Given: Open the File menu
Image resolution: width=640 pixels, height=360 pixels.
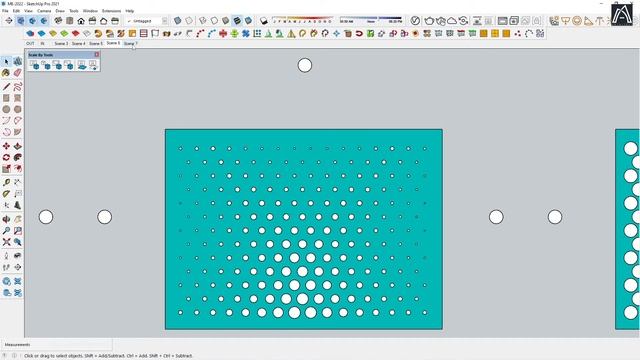Looking at the screenshot, I should point(5,11).
